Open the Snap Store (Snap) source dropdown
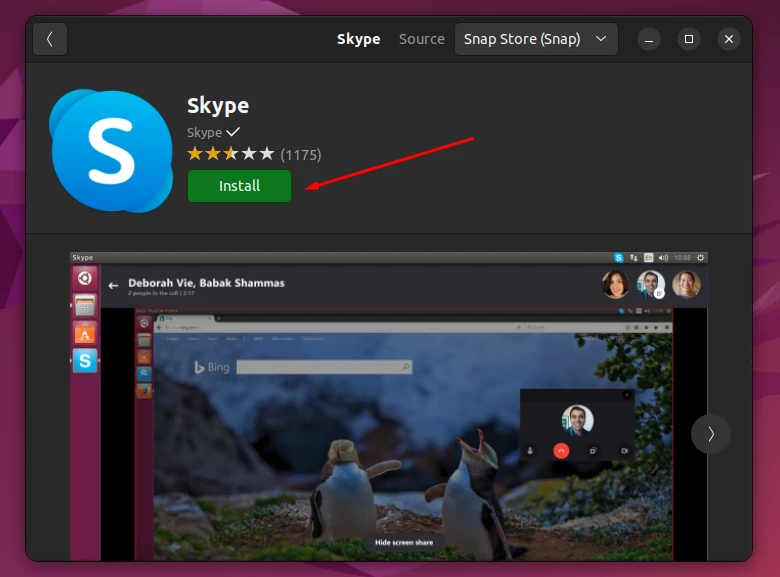780x577 pixels. tap(536, 39)
